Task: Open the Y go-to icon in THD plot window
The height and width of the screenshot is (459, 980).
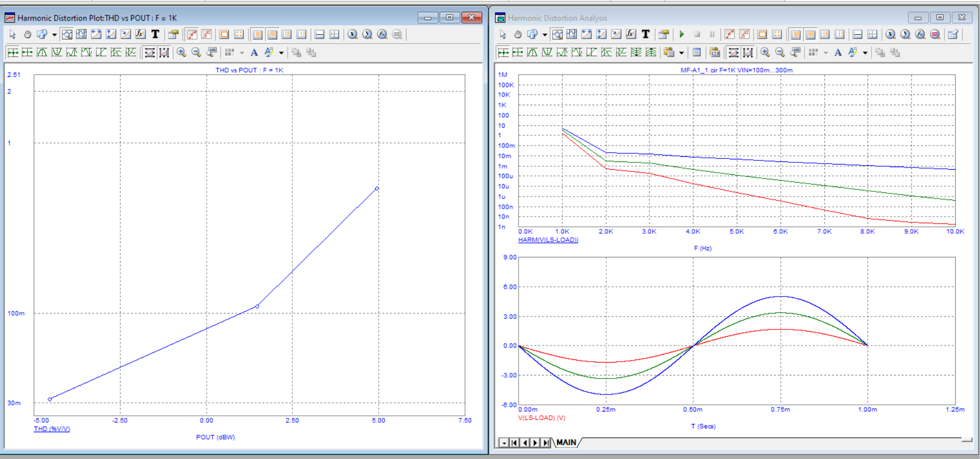Action: [x=367, y=35]
